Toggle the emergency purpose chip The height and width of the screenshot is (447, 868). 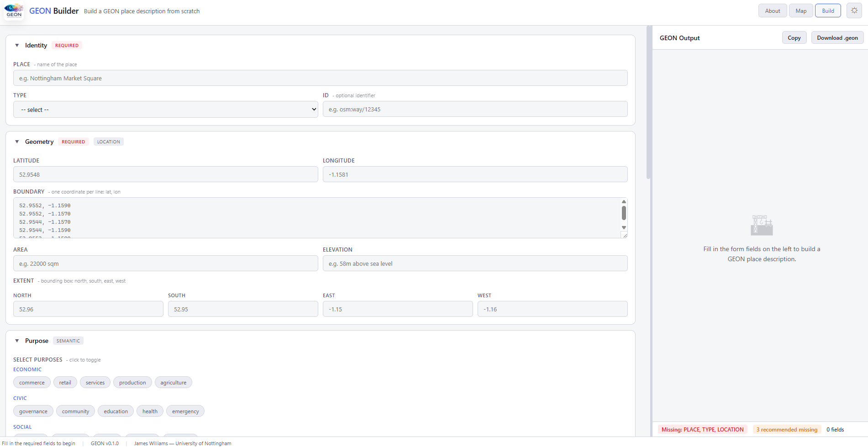[185, 411]
